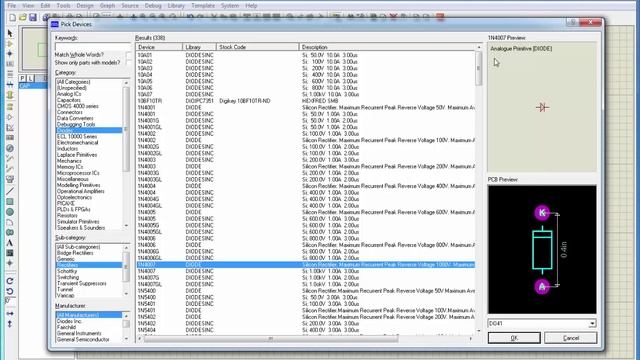The width and height of the screenshot is (640, 360).
Task: Select the Graph mode tool
Action: point(10,128)
